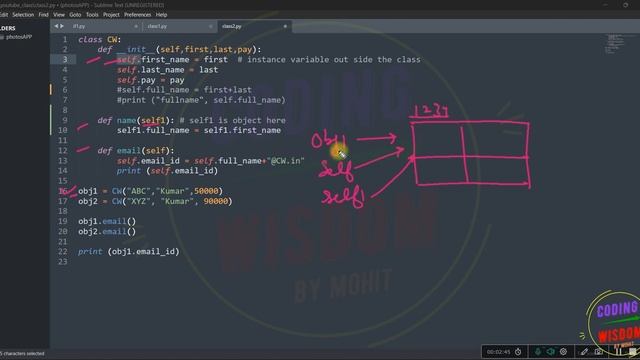
Task: Open the Goto menu
Action: click(75, 15)
